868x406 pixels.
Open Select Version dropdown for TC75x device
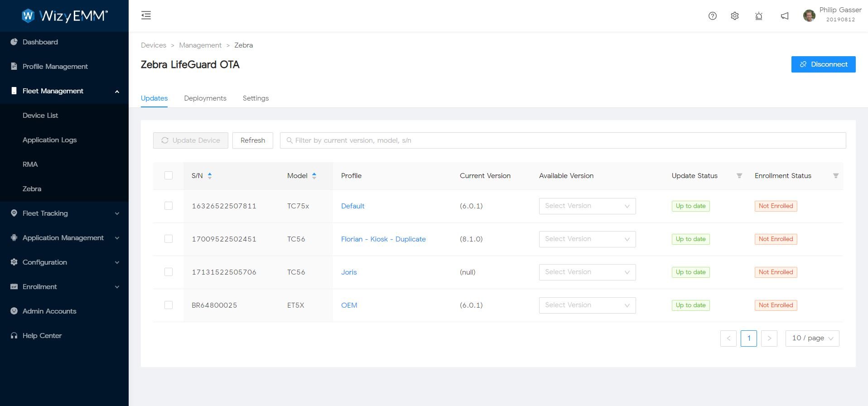pyautogui.click(x=587, y=206)
